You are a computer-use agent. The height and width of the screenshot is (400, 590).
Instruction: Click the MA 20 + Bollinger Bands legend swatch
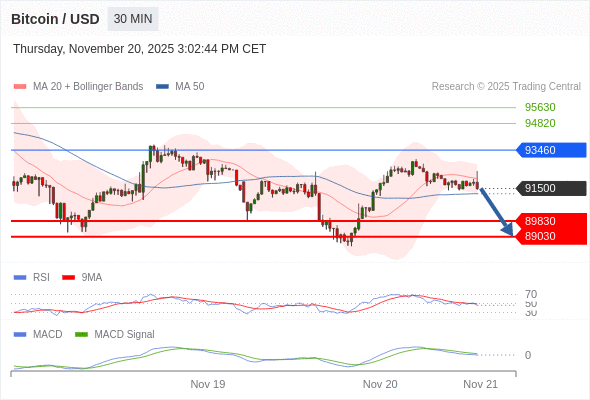click(20, 87)
